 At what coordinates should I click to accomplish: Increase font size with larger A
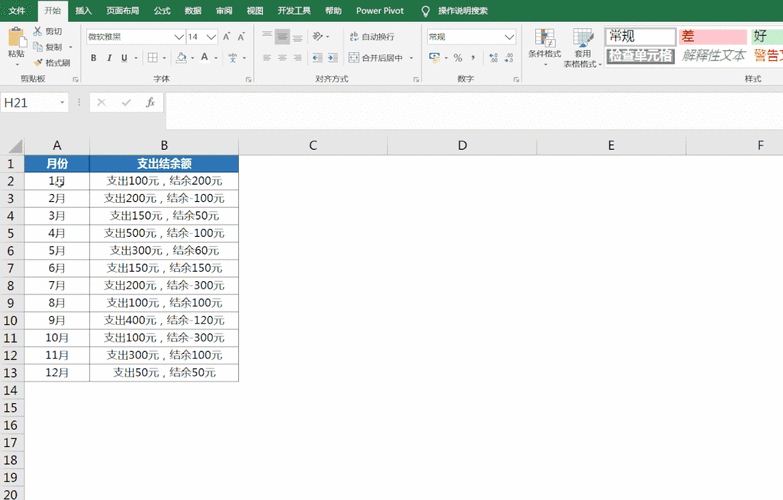(x=226, y=37)
